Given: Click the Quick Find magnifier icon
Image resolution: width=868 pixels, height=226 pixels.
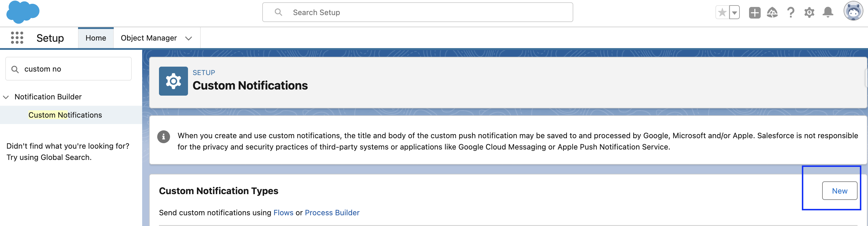Looking at the screenshot, I should (x=15, y=69).
